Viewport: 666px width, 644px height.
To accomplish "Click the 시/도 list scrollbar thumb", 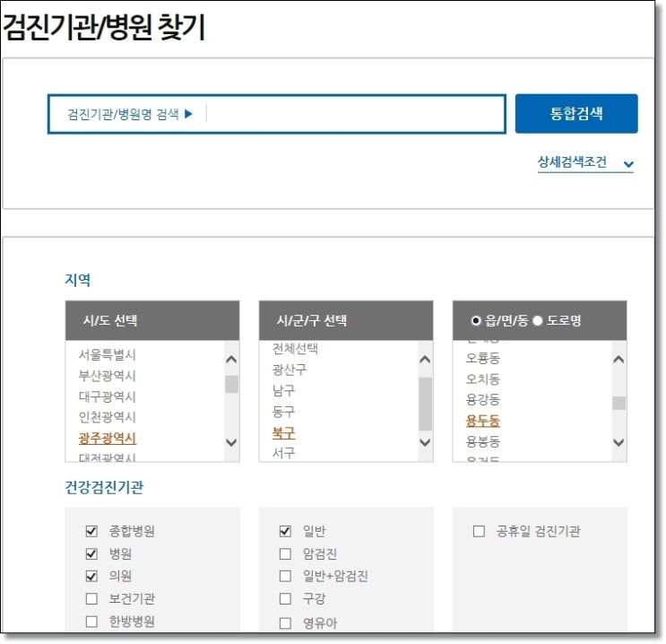I will click(x=231, y=384).
